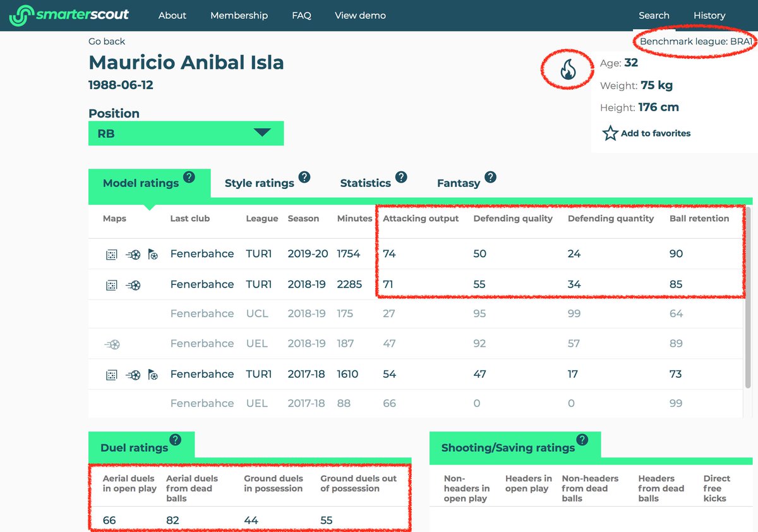Open the moving ball map icon for 2017-18 TUR1
758x532 pixels.
point(133,375)
